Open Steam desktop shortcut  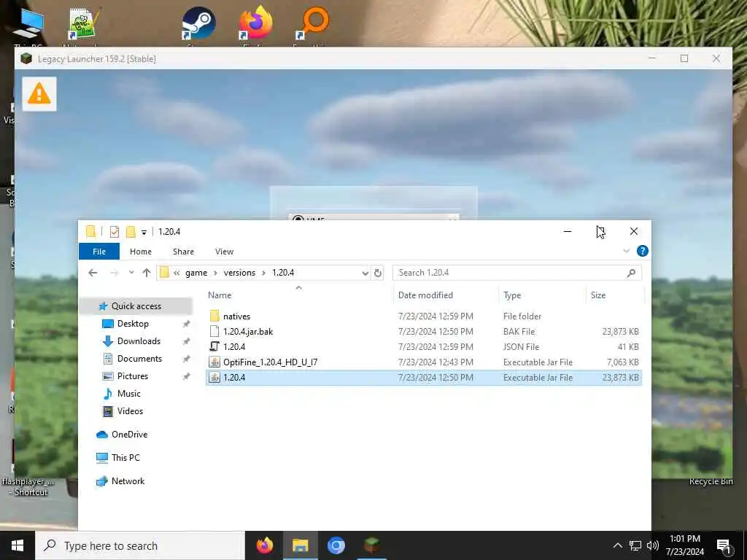[198, 23]
